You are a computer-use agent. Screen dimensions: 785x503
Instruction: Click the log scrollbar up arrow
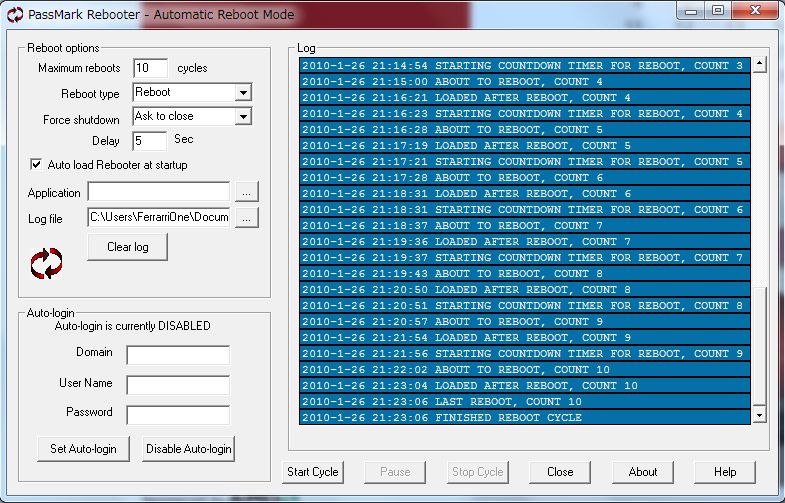coord(759,64)
